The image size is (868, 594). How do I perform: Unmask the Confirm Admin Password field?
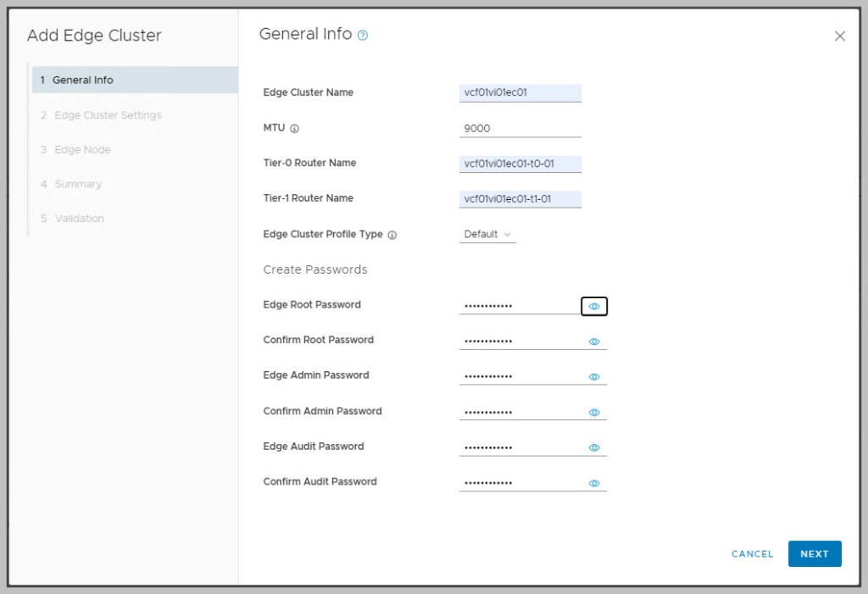tap(594, 413)
